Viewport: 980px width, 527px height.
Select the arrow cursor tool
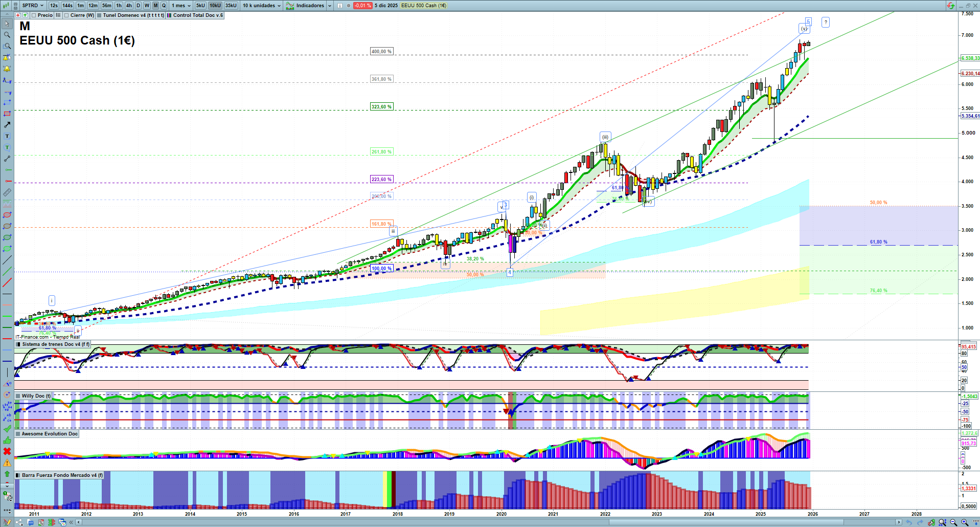(7, 24)
